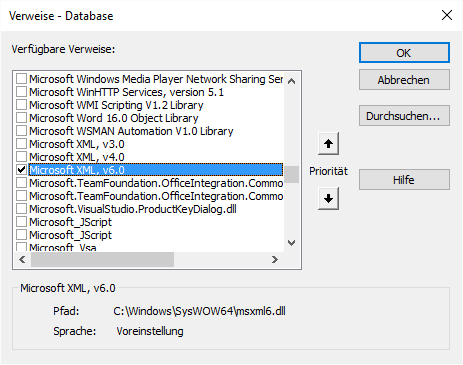Tick Microsoft.VisualStudio.ProductKeyDialog.dll checkbox

coord(22,209)
